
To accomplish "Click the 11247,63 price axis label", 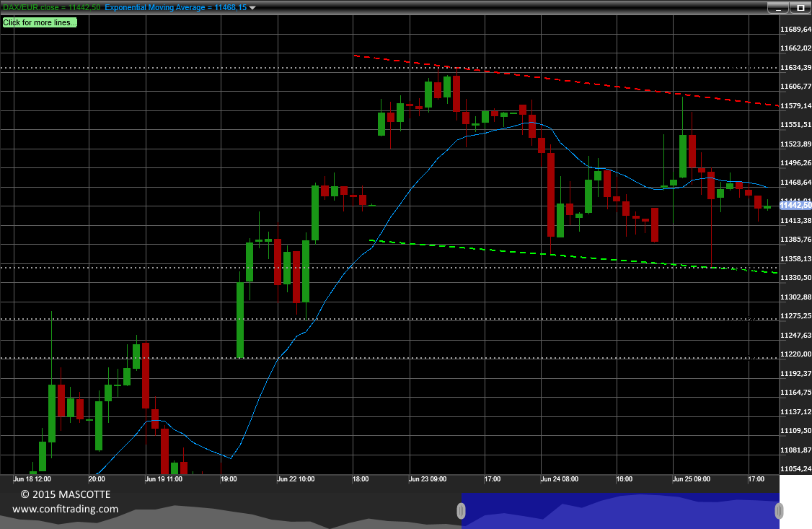I will (x=795, y=335).
